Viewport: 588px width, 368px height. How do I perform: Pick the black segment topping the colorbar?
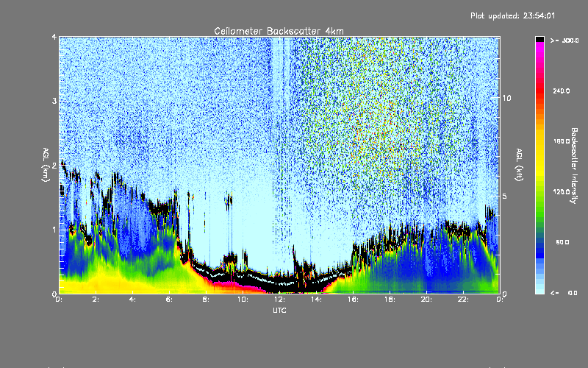point(539,39)
